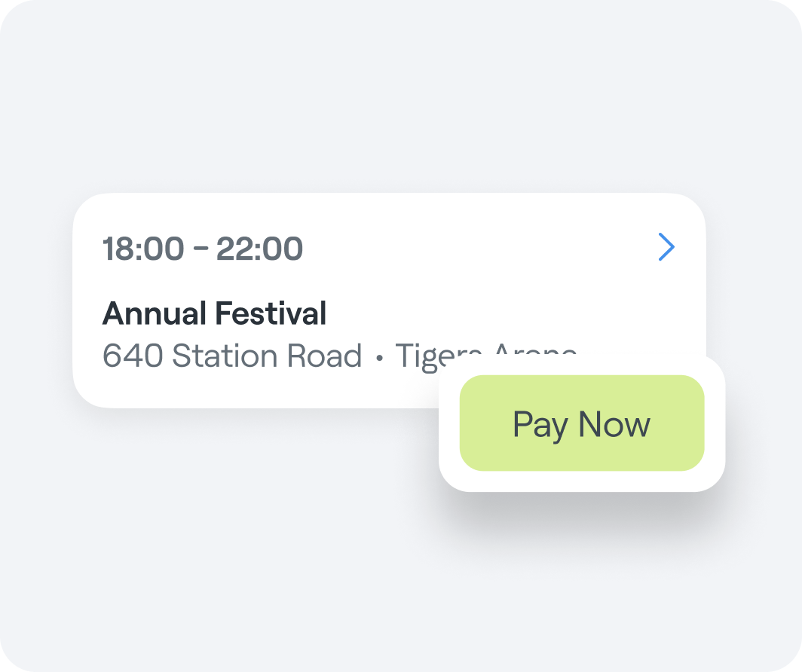Pay for the Annual Festival event
Viewport: 802px width, 672px height.
[581, 423]
